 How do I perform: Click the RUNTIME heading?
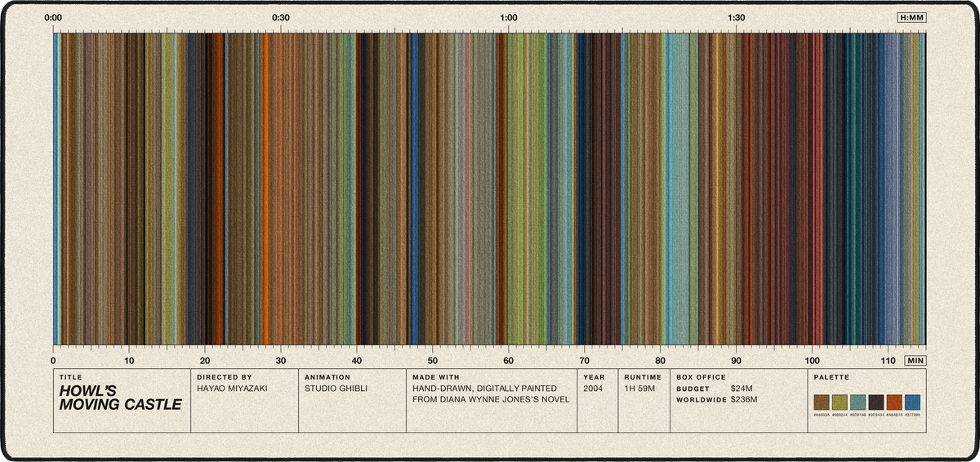click(x=643, y=377)
